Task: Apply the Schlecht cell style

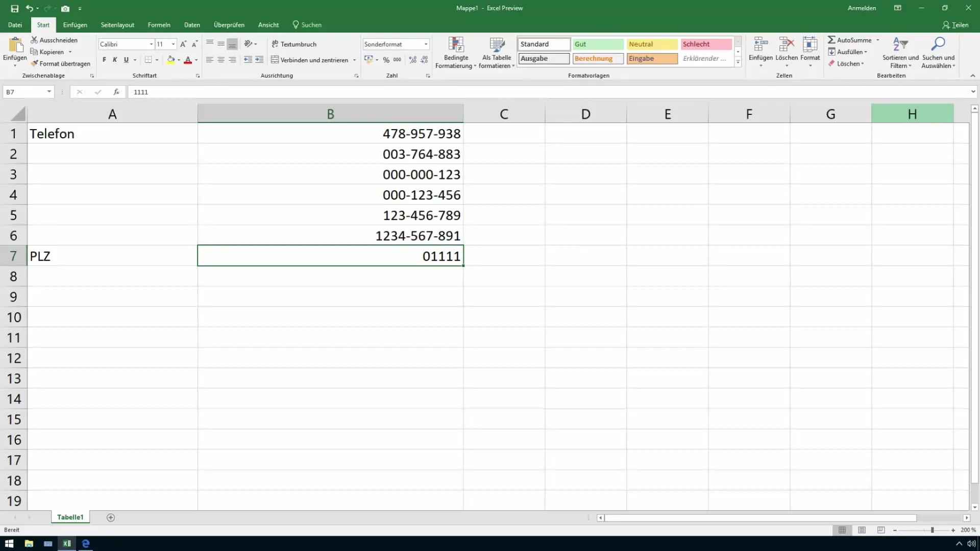Action: (x=706, y=44)
